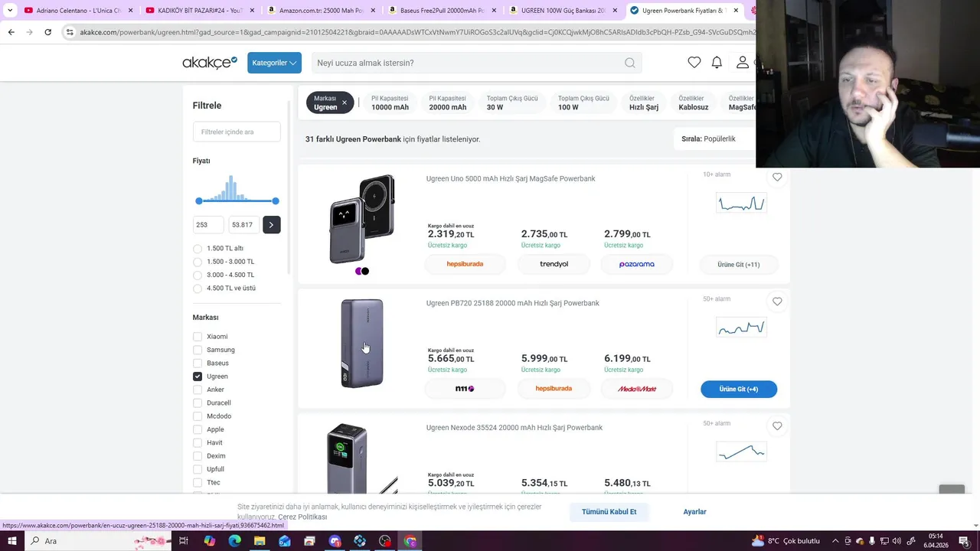The height and width of the screenshot is (551, 980).
Task: Click the 'Filtreler içinde ara' search box
Action: (237, 132)
